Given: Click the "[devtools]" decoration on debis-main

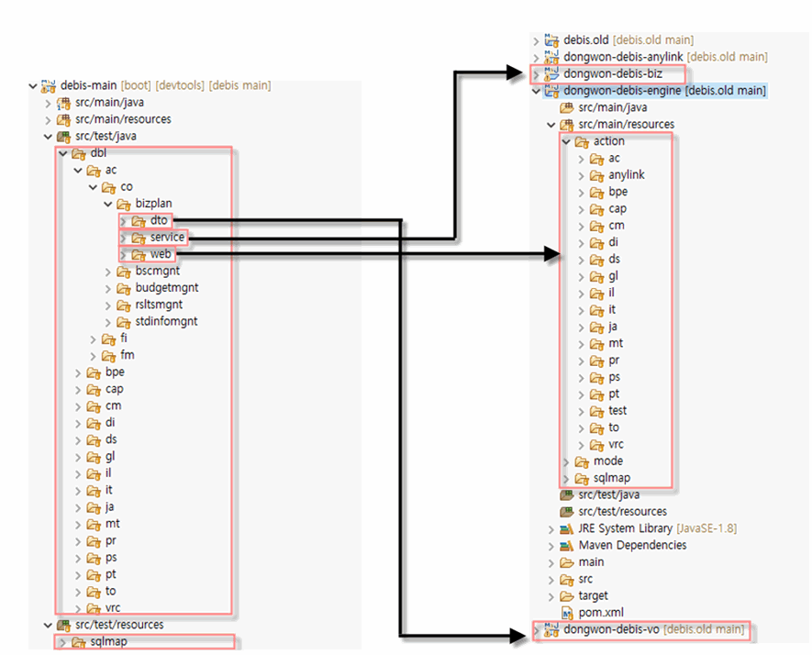Looking at the screenshot, I should coord(180,85).
